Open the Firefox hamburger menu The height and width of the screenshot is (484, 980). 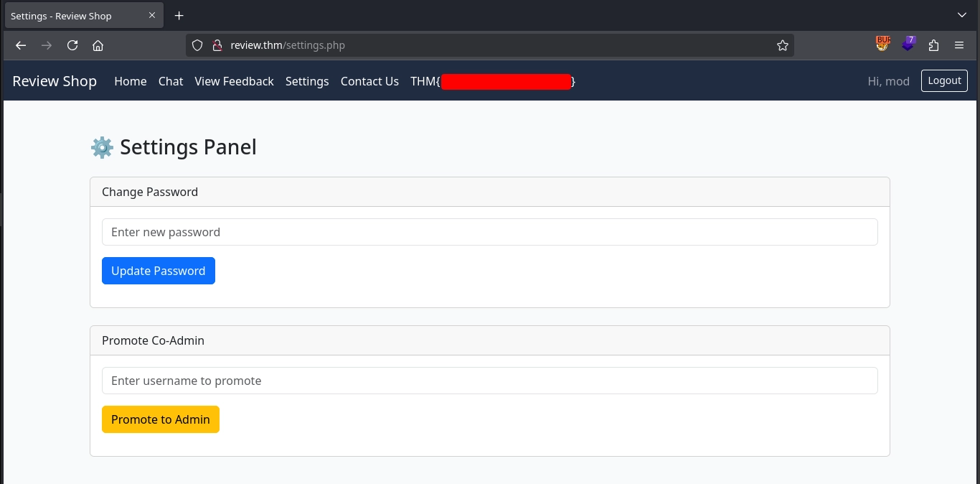pos(959,45)
